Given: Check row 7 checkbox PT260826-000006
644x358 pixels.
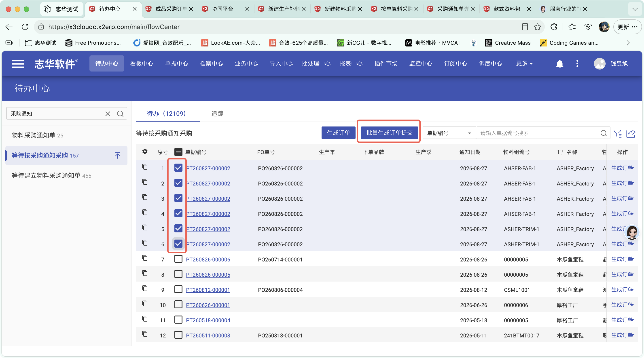Looking at the screenshot, I should [x=178, y=259].
